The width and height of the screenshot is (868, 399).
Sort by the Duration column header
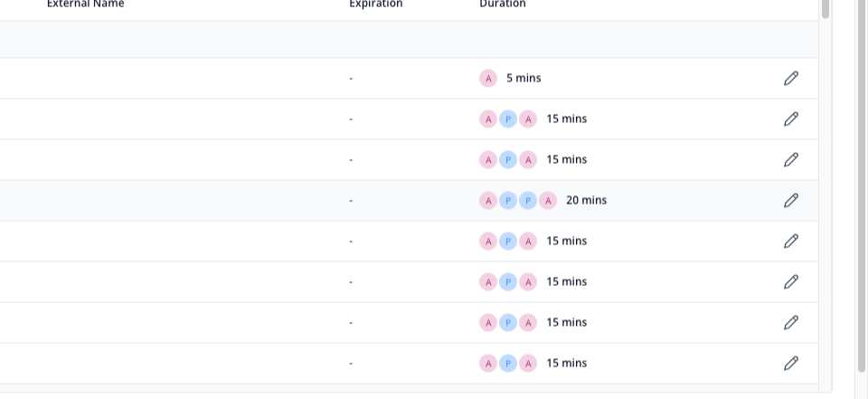[503, 4]
